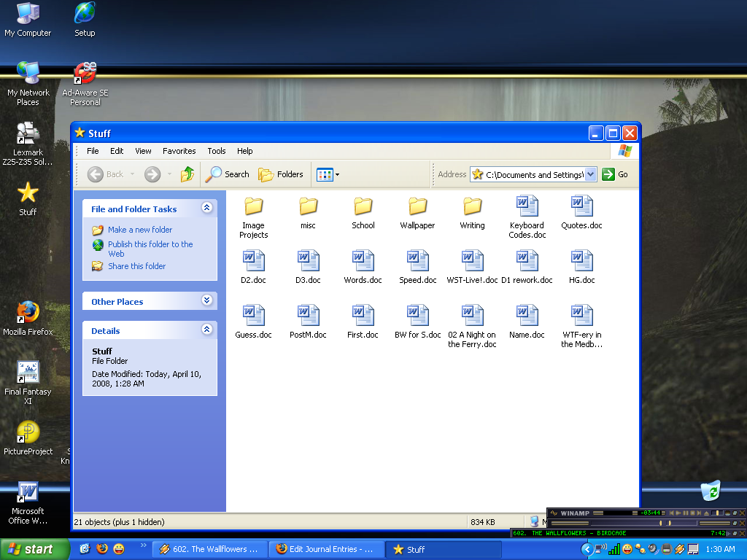This screenshot has height=560, width=747.
Task: Skip to next track in Winamp
Action: click(699, 513)
